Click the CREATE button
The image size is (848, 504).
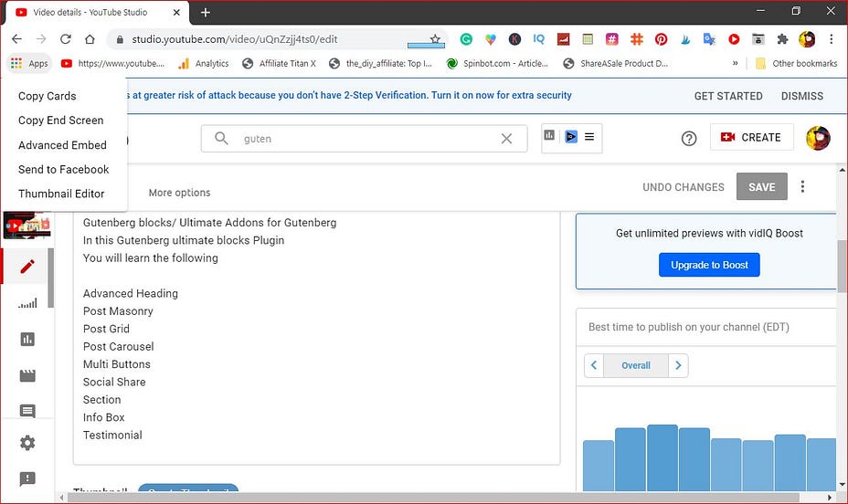pyautogui.click(x=752, y=137)
